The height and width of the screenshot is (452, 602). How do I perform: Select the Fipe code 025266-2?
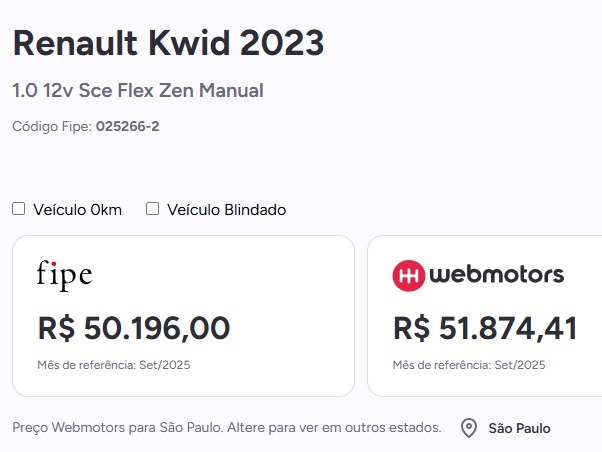pos(127,126)
